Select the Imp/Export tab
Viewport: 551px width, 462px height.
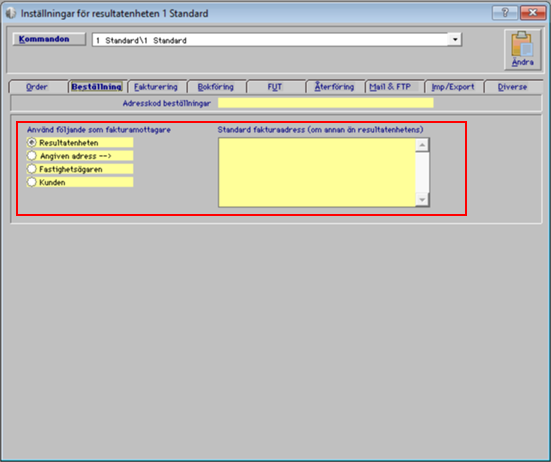pos(453,87)
